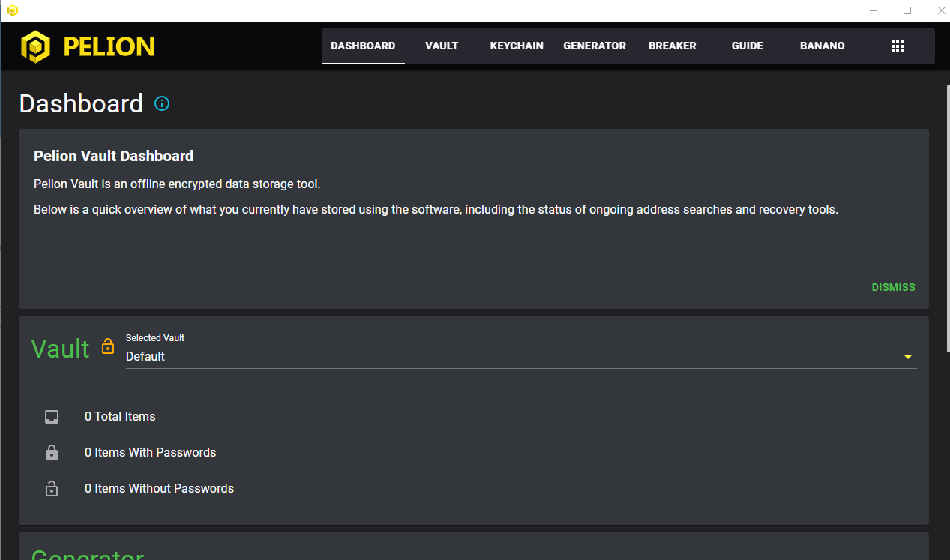The image size is (950, 560).
Task: Maximize the Pelion window
Action: (x=907, y=10)
